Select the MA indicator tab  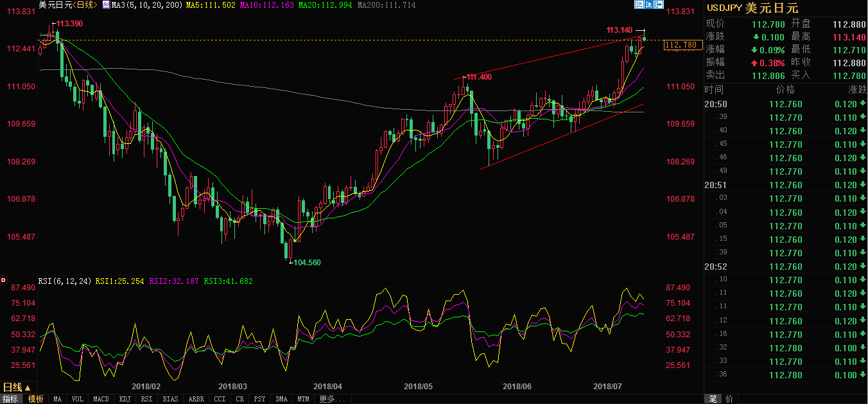tap(58, 399)
